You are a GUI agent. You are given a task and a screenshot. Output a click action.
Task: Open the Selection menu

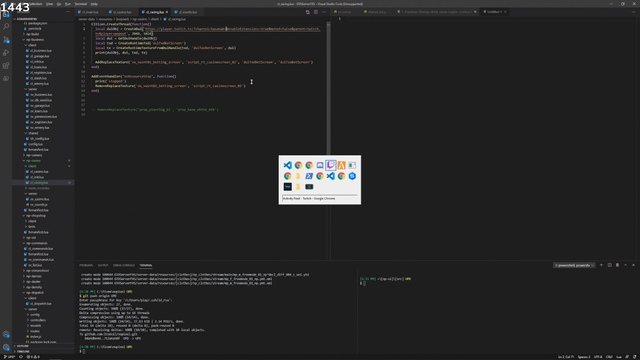click(36, 4)
